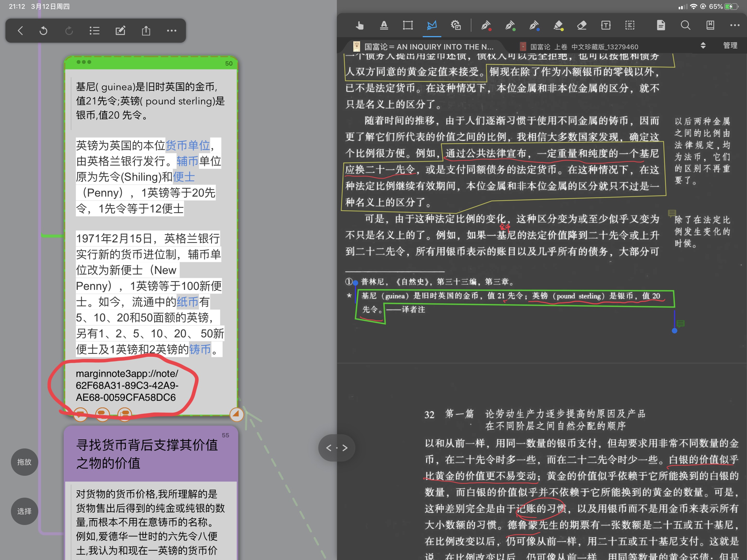Tap the green comment marker near footnote

pos(681,324)
